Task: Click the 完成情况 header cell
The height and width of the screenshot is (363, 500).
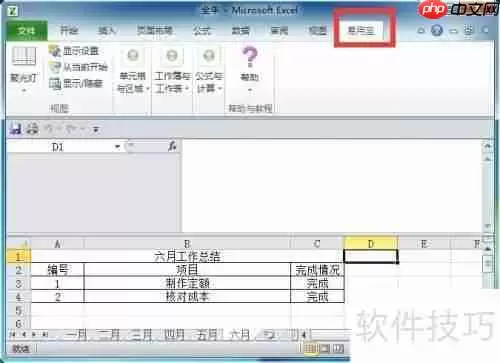Action: tap(317, 270)
